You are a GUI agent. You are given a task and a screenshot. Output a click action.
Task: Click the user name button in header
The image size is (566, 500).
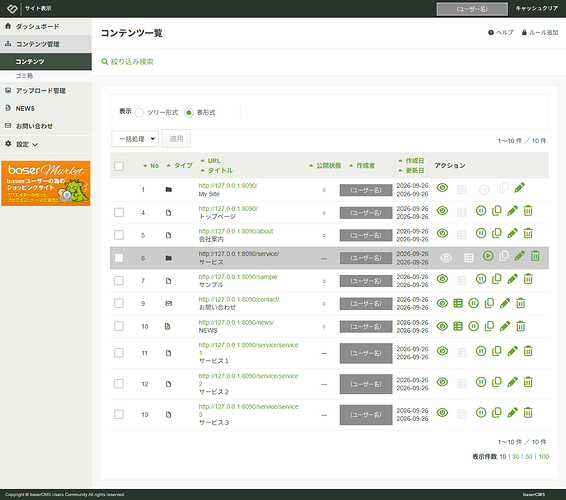tap(472, 9)
